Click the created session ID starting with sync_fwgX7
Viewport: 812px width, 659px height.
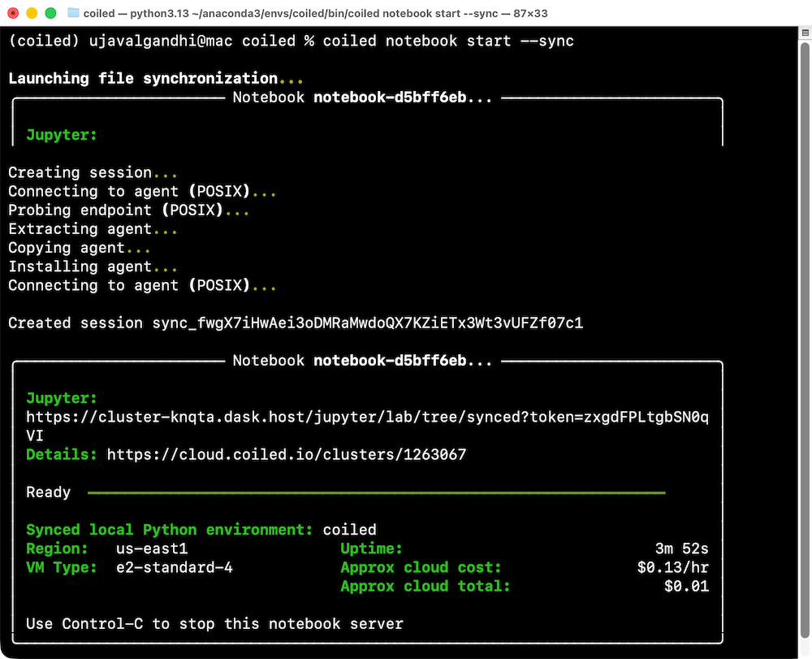[x=367, y=323]
